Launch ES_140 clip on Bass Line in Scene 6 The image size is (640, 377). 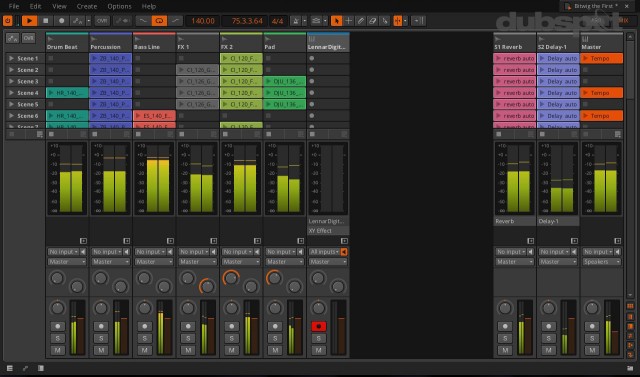tap(139, 116)
